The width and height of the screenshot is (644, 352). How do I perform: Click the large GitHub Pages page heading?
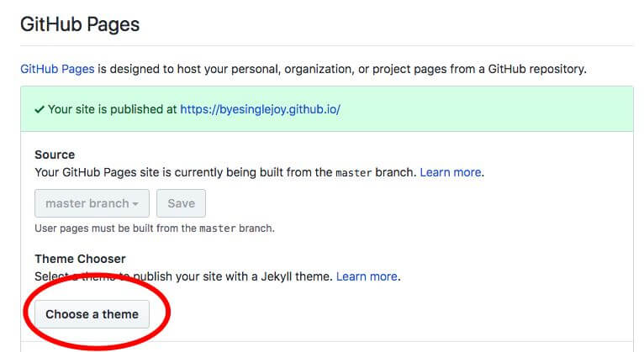pos(80,24)
